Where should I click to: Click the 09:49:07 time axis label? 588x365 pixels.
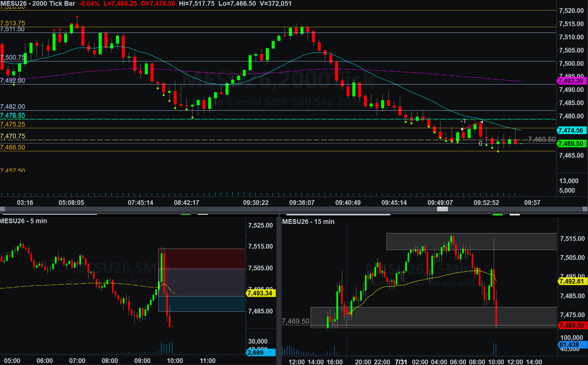pos(440,203)
